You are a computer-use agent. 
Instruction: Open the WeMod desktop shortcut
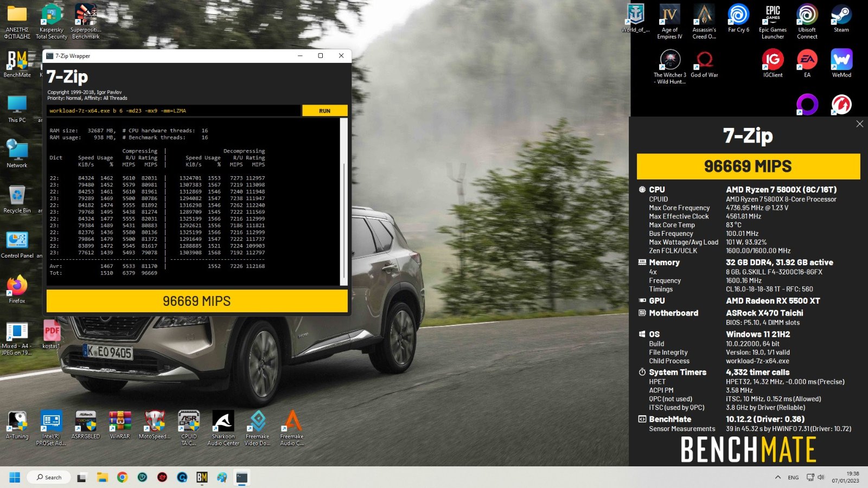pyautogui.click(x=841, y=64)
